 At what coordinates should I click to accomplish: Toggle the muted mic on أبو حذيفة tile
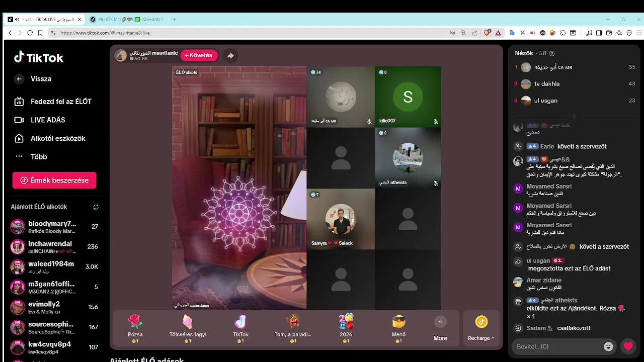(369, 121)
